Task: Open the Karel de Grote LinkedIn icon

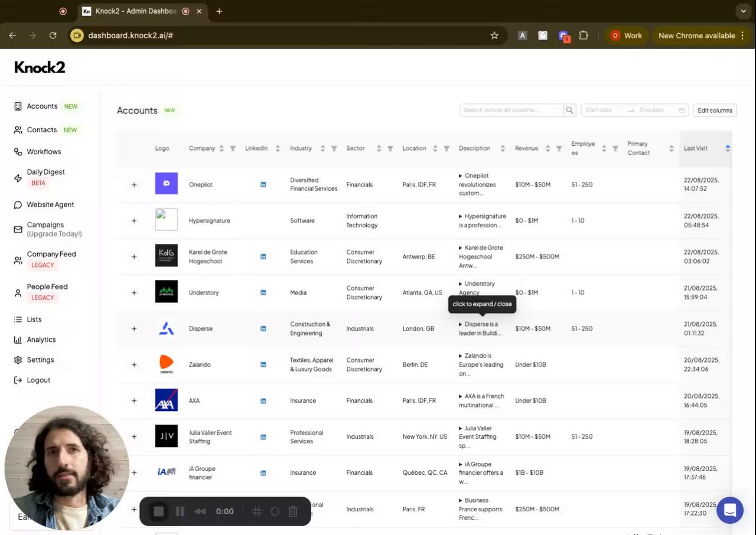Action: [x=263, y=257]
